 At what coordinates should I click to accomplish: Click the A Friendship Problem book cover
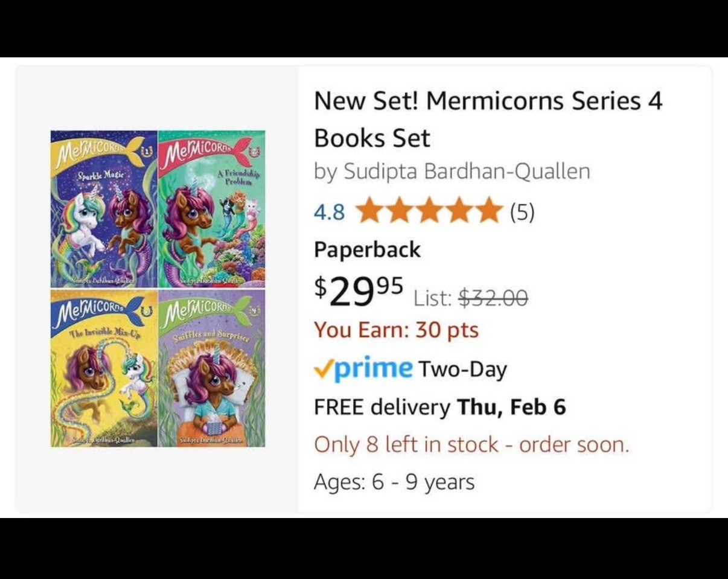[x=211, y=209]
